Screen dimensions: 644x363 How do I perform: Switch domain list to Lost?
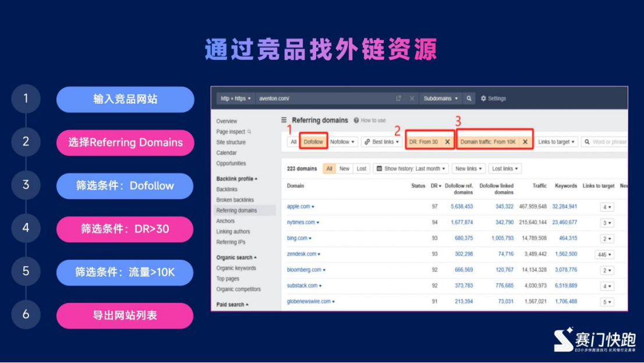[362, 168]
